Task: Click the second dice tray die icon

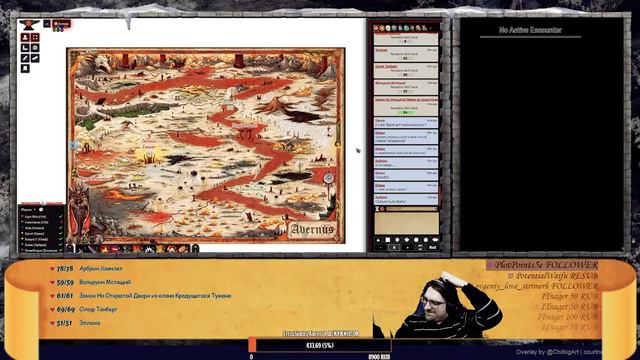Action: pyautogui.click(x=388, y=240)
